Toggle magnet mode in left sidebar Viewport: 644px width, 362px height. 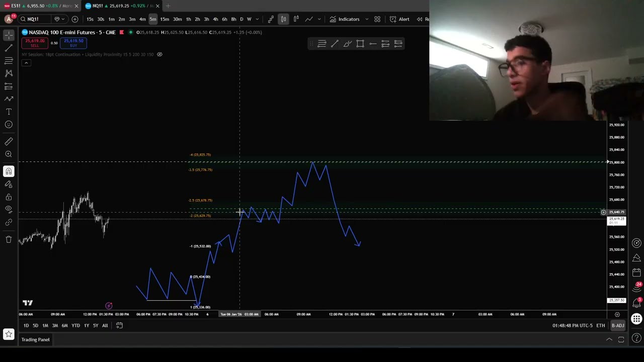pos(9,171)
